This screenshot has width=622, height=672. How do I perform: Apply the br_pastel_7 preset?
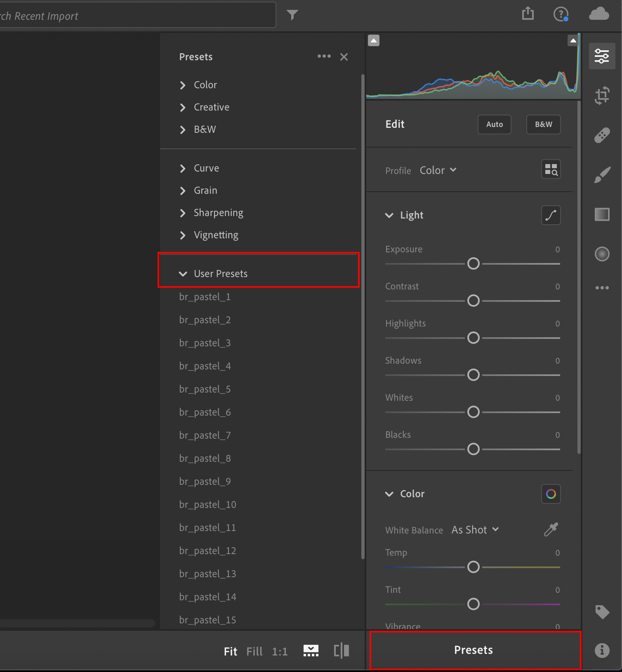(x=205, y=435)
